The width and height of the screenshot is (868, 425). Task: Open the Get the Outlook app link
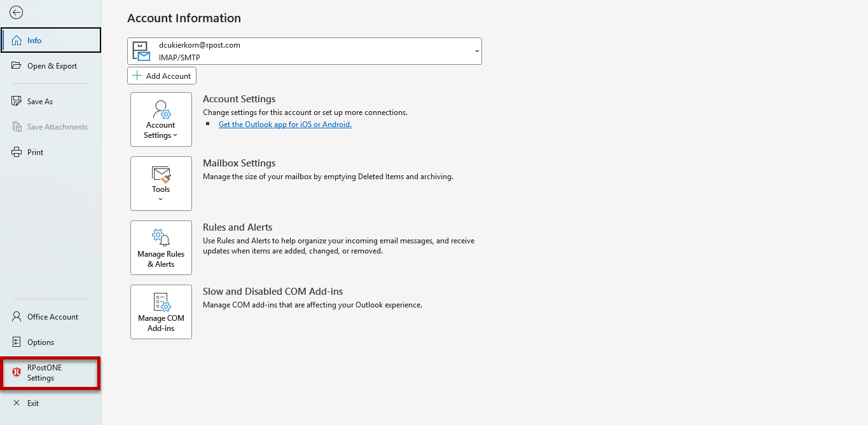(x=285, y=125)
